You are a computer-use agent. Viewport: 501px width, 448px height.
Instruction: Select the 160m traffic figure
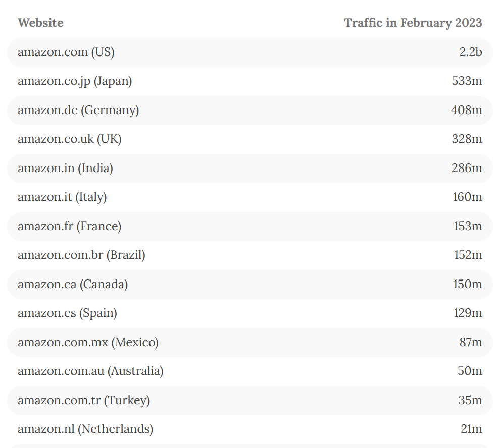(467, 197)
